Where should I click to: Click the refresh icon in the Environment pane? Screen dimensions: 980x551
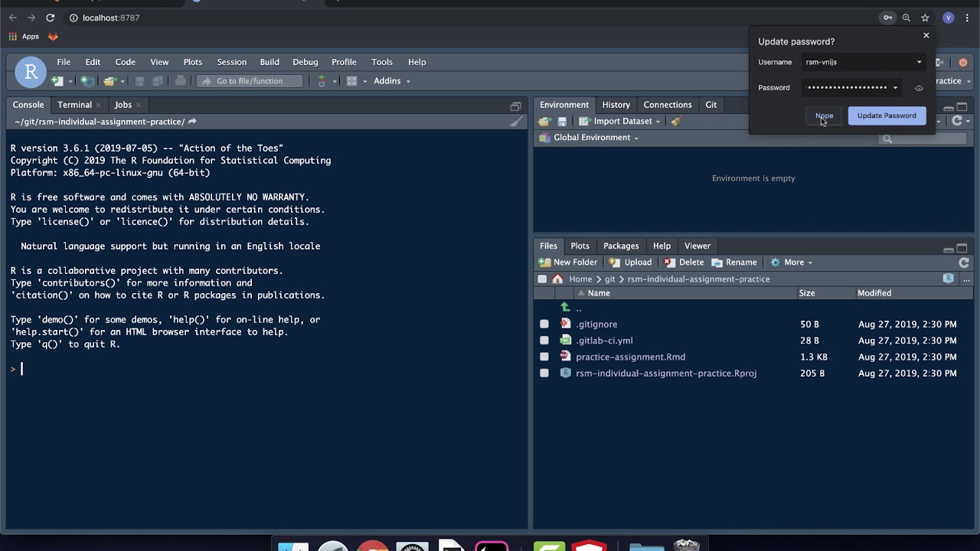[x=957, y=121]
